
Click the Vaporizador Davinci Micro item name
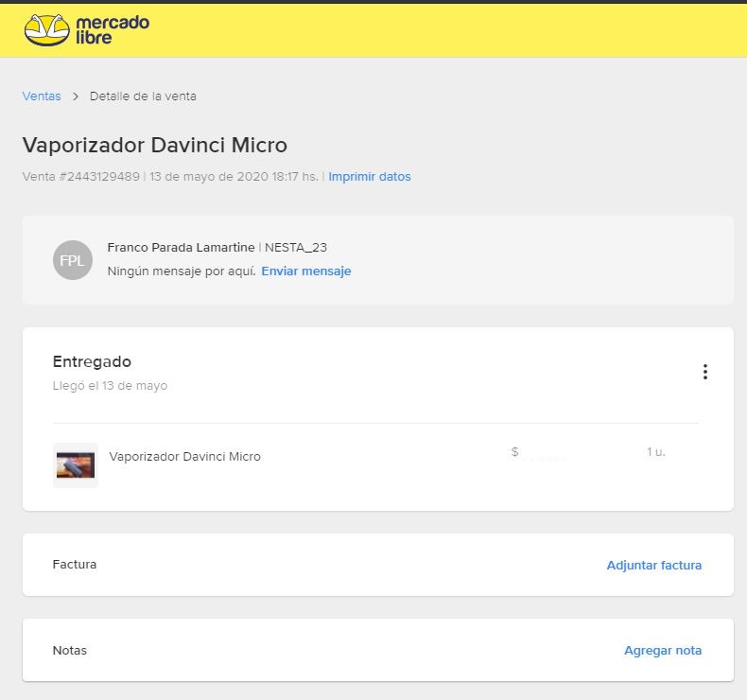184,457
